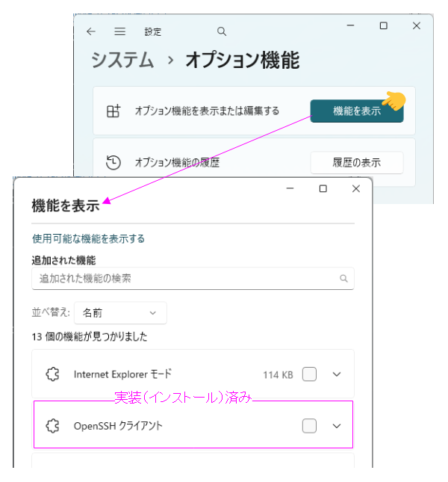Close the 機能を表示 dialog window

tap(356, 189)
